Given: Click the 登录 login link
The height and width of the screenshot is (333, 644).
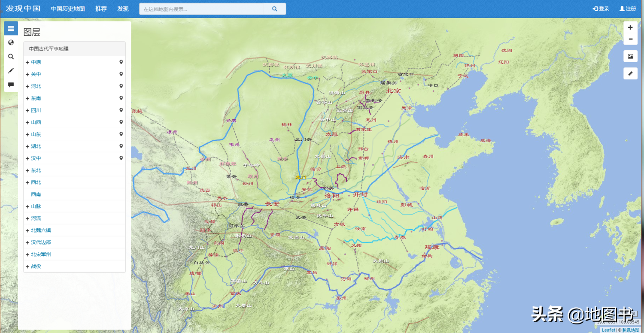Looking at the screenshot, I should point(601,9).
